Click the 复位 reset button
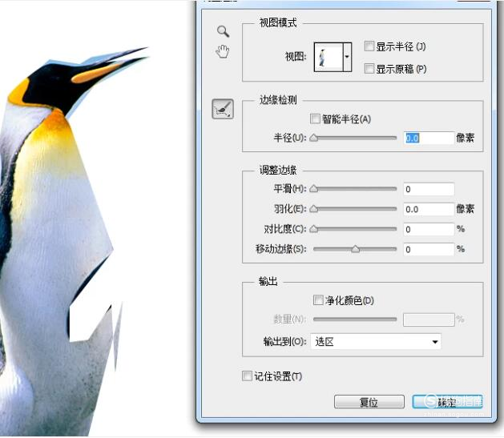Viewport: 504px width, 438px height. coord(369,402)
